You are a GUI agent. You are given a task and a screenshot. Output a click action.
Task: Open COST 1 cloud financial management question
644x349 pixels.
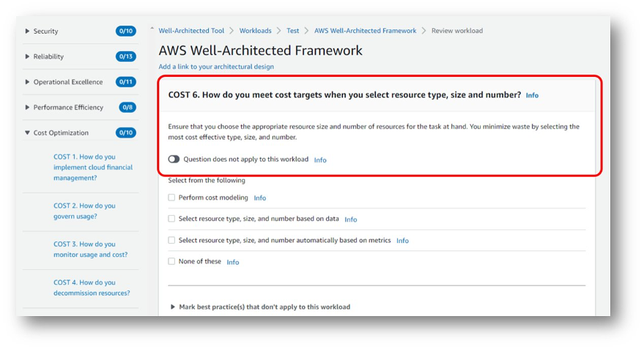tap(93, 168)
